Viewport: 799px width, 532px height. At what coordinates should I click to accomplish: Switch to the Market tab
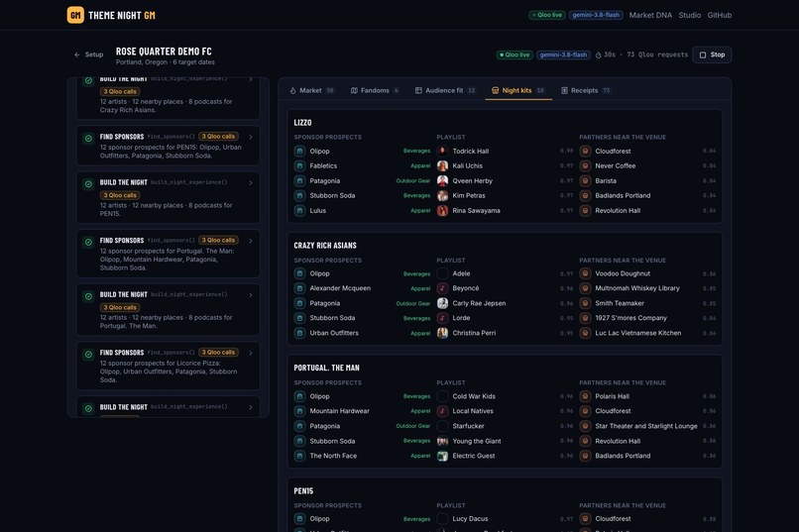(x=312, y=90)
